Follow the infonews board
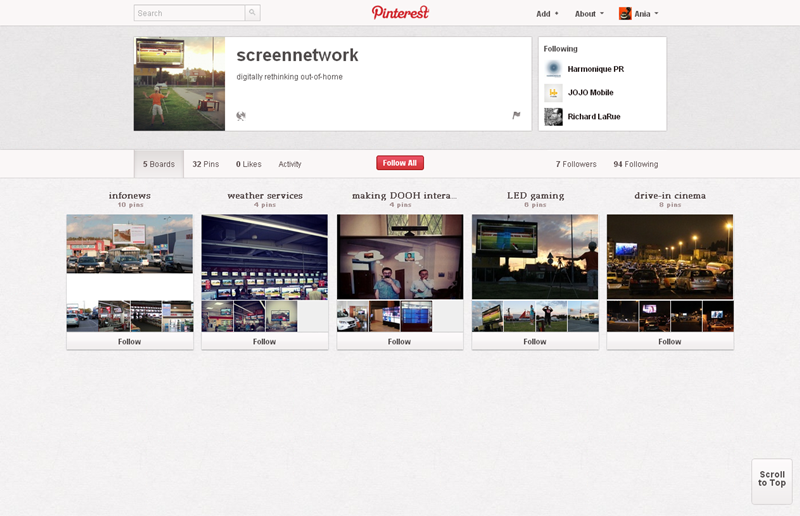This screenshot has width=800, height=516. point(129,341)
